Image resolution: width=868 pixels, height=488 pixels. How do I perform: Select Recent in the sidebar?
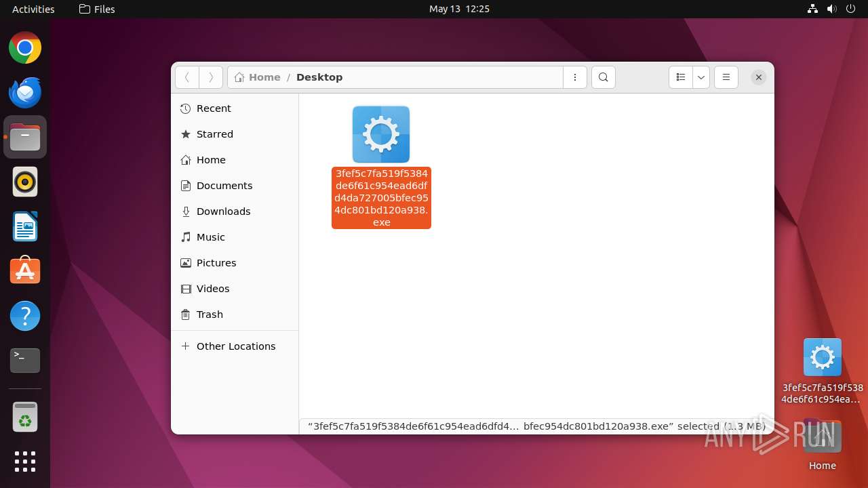[235, 108]
